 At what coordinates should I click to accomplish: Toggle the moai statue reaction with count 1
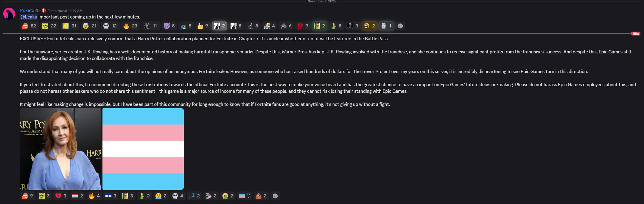point(386,26)
